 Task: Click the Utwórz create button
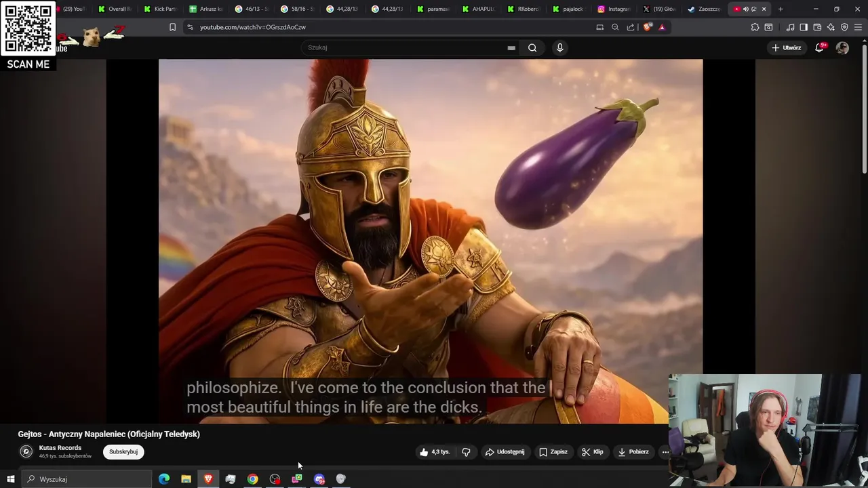[787, 47]
